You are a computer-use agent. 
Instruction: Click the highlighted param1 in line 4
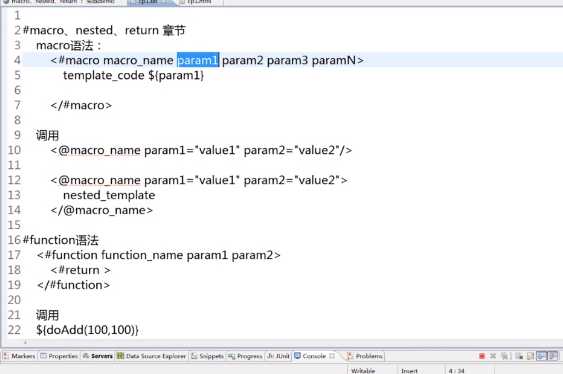(x=198, y=60)
